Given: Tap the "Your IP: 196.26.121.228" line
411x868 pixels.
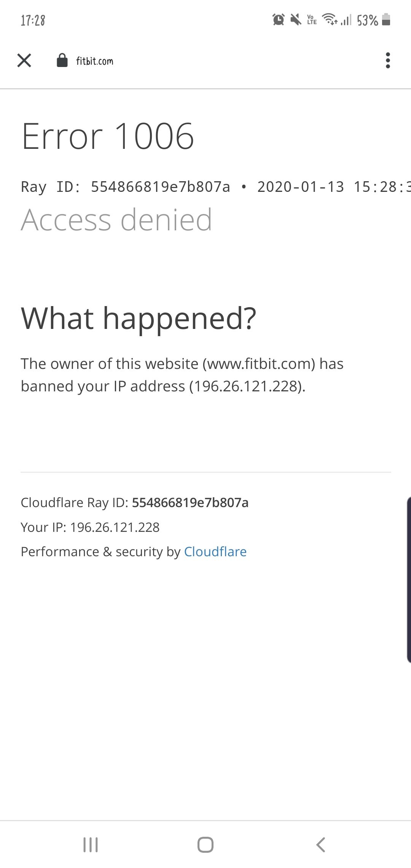Looking at the screenshot, I should (x=90, y=527).
